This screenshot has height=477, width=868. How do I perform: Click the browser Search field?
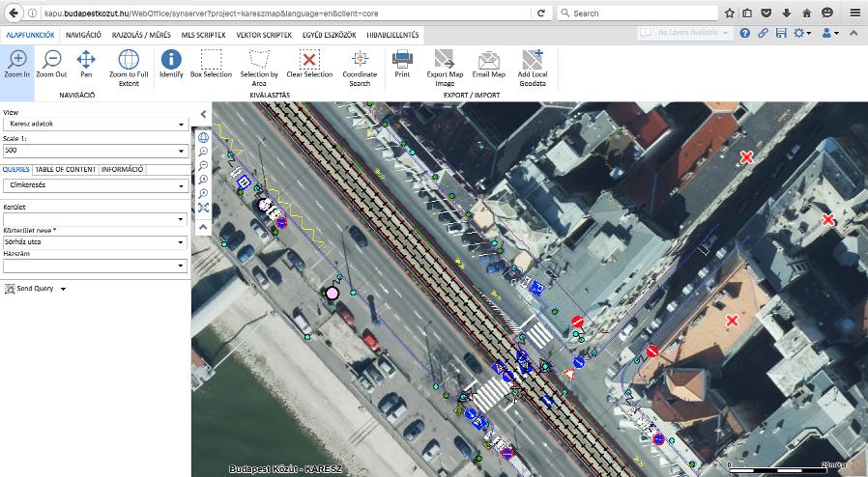[637, 13]
